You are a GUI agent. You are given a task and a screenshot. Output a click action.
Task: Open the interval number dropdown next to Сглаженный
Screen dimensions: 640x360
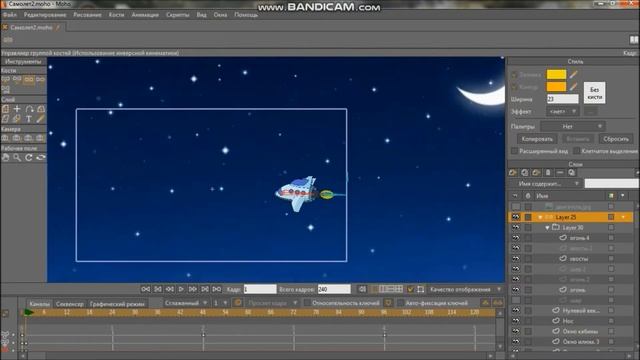coord(220,303)
